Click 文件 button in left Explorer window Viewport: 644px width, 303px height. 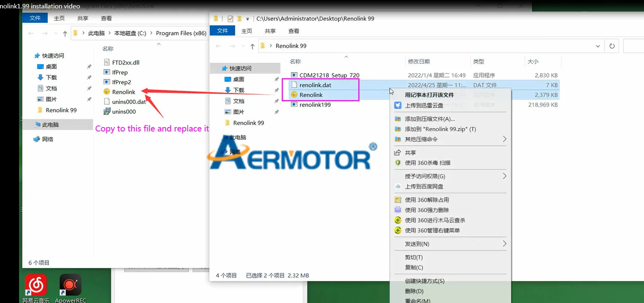[35, 18]
